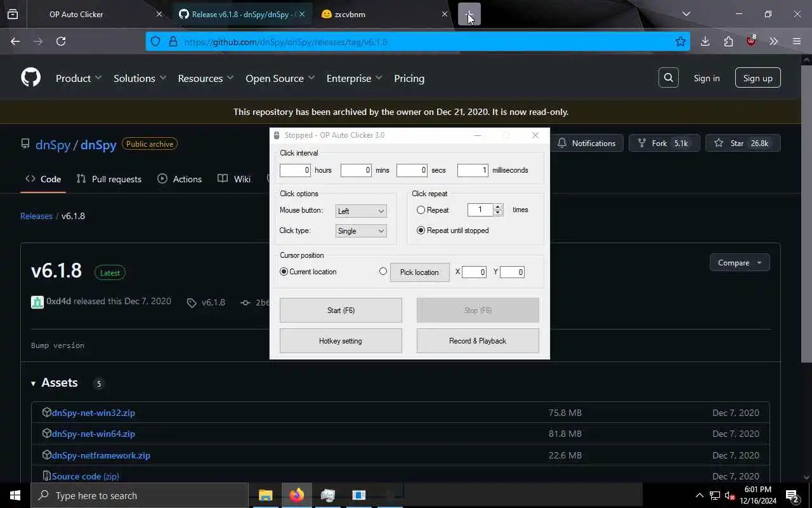Click the milliseconds input field
The width and height of the screenshot is (812, 508).
pyautogui.click(x=473, y=170)
